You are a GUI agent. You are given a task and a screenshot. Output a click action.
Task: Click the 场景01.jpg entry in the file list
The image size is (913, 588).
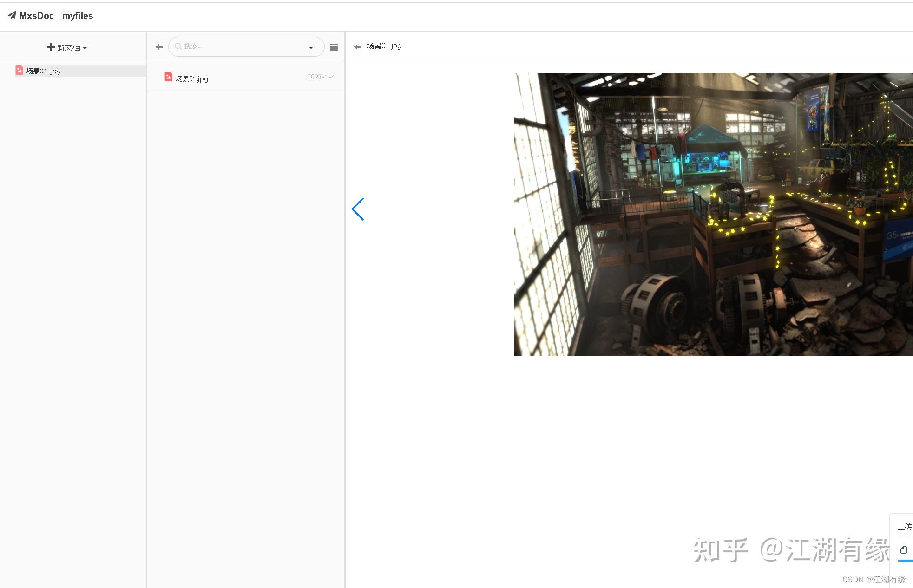click(x=191, y=78)
